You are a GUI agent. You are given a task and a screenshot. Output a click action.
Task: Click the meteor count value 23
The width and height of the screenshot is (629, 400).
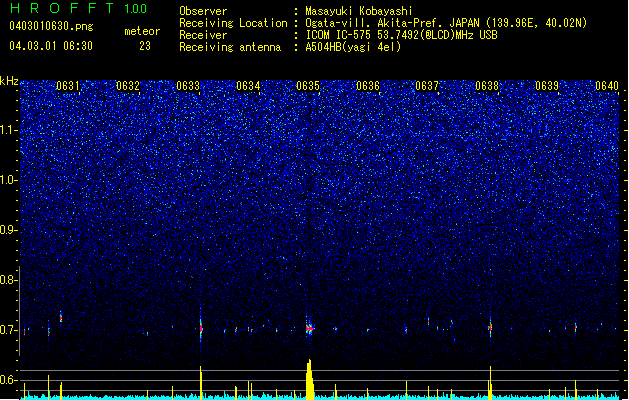[145, 46]
